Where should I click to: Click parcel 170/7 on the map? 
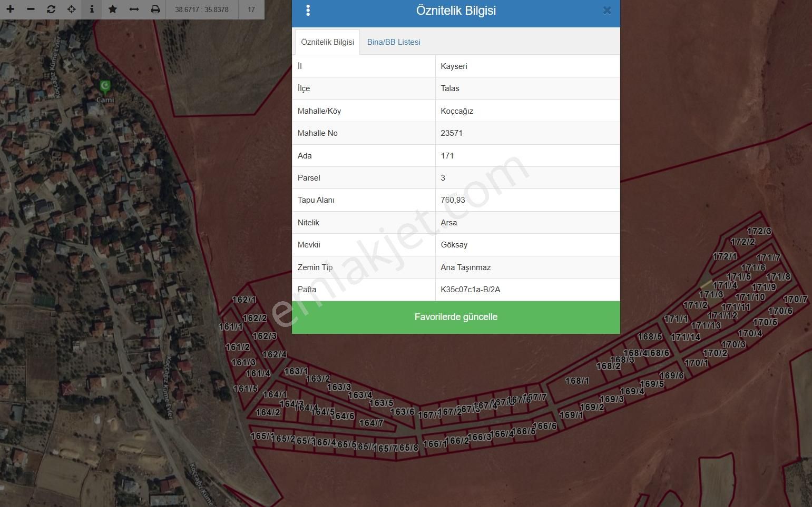pyautogui.click(x=795, y=299)
